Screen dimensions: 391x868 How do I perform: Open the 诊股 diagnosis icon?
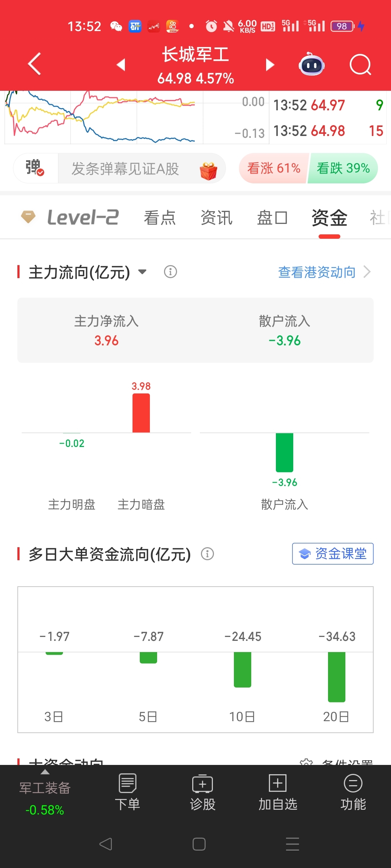[202, 792]
